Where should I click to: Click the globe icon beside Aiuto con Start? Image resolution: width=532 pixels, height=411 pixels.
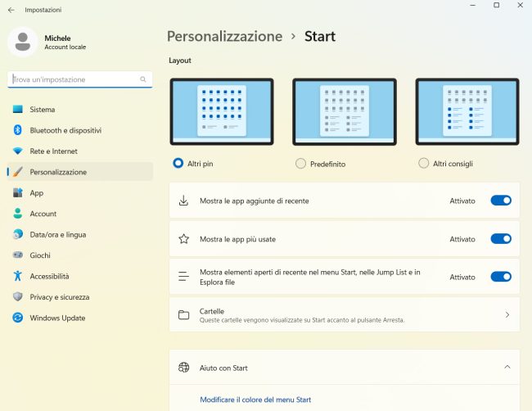183,368
